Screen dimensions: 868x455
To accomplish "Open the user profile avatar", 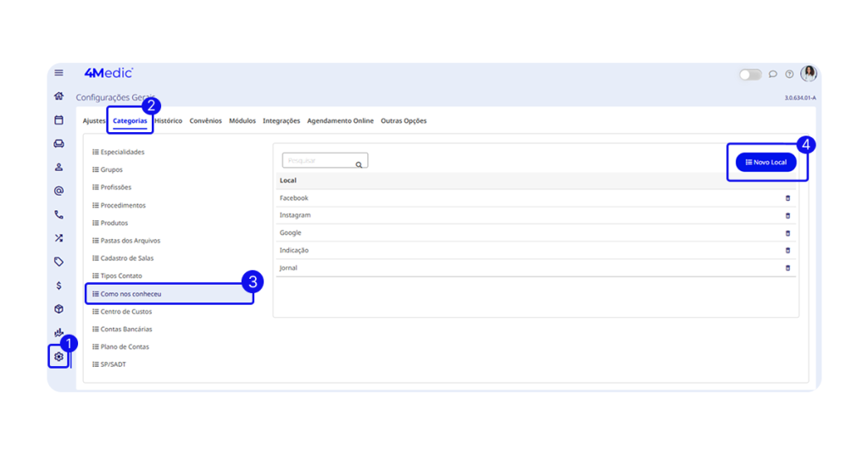I will point(809,74).
